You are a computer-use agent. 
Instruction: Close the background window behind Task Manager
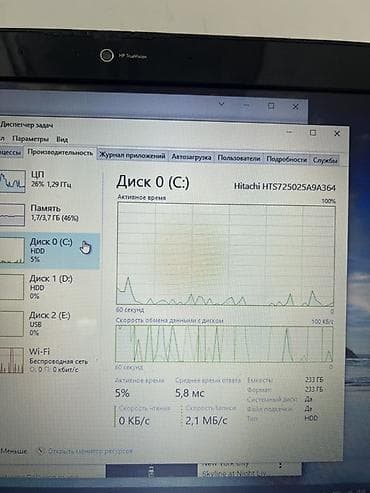295,107
